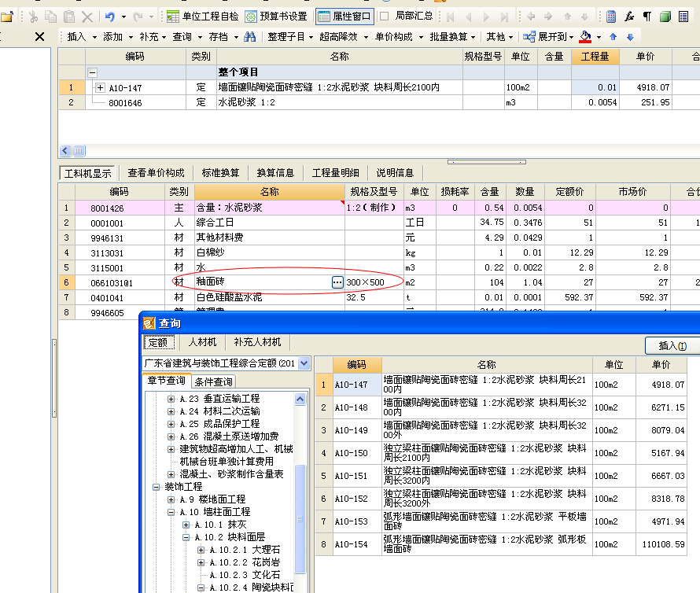The width and height of the screenshot is (700, 593).
Task: Jump to last record icon
Action: pos(504,17)
